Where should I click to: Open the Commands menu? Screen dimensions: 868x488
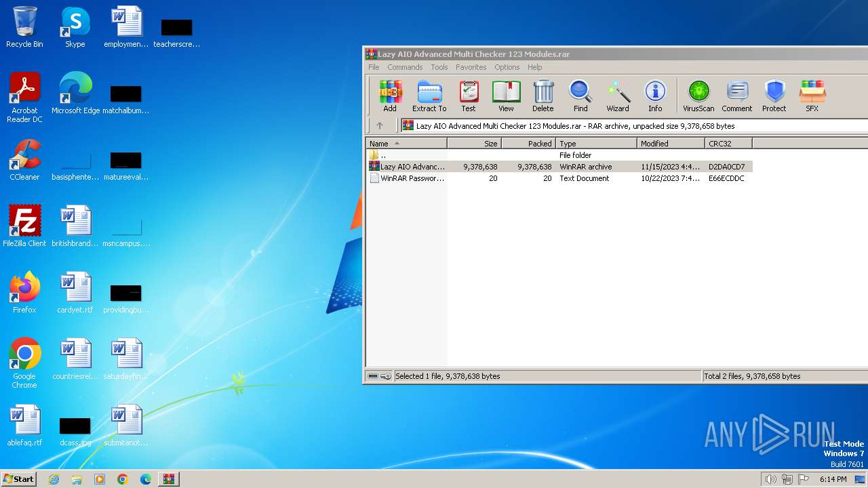pos(405,67)
